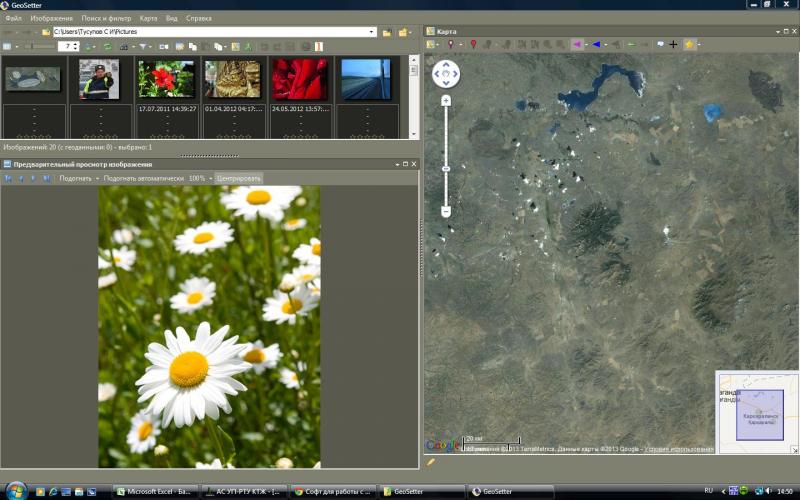Image resolution: width=800 pixels, height=500 pixels.
Task: Toggle the pink left-arrow map button
Action: [577, 44]
